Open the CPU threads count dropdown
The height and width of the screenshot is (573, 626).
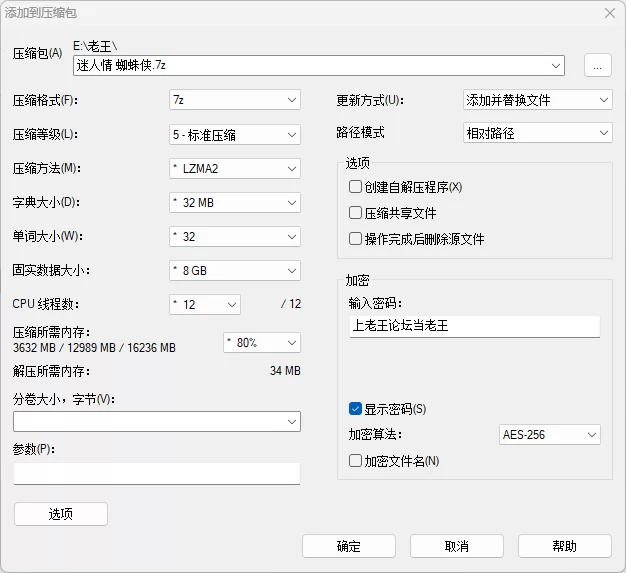pyautogui.click(x=205, y=304)
